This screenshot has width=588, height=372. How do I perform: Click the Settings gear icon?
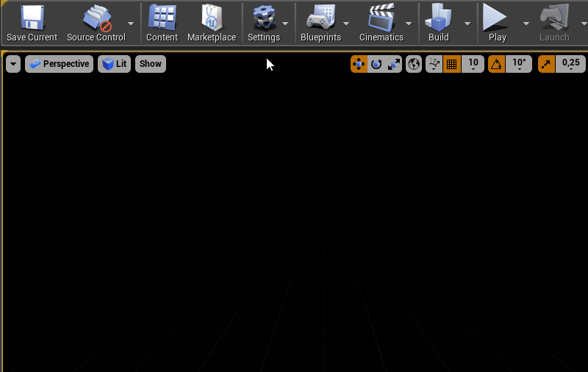pyautogui.click(x=264, y=17)
